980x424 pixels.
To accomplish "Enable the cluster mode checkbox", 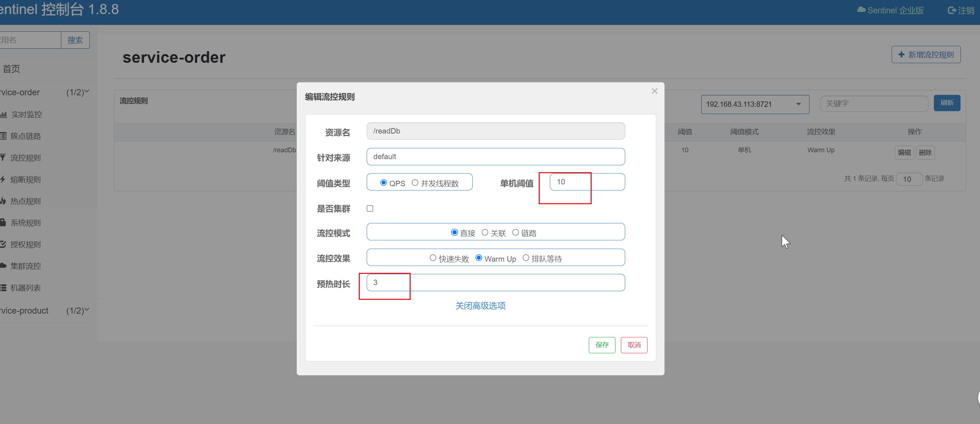I will point(370,209).
